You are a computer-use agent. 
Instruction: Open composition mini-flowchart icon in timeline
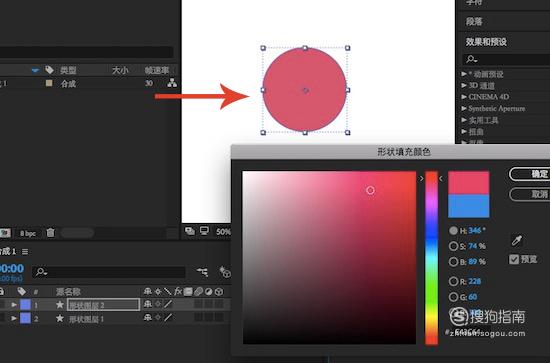[202, 272]
